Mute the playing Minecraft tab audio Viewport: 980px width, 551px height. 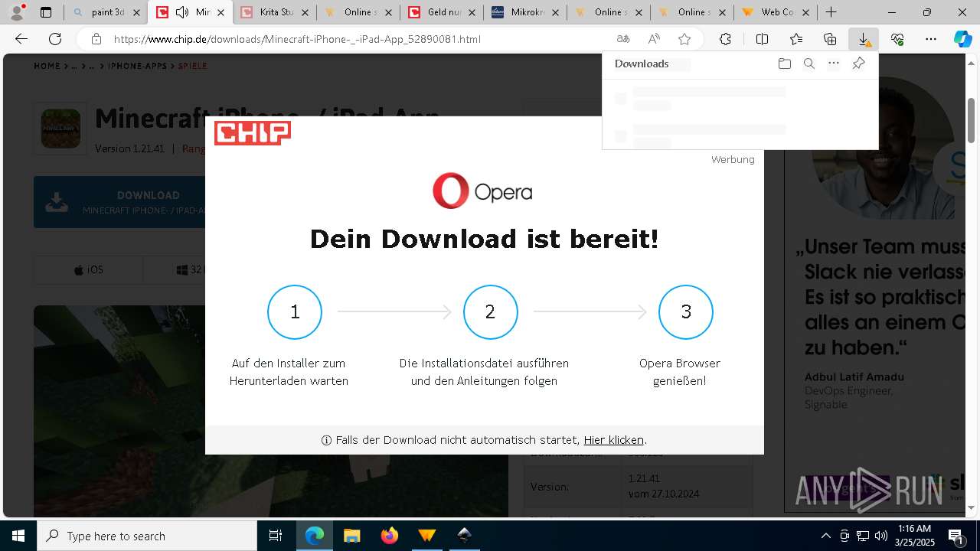click(x=182, y=12)
